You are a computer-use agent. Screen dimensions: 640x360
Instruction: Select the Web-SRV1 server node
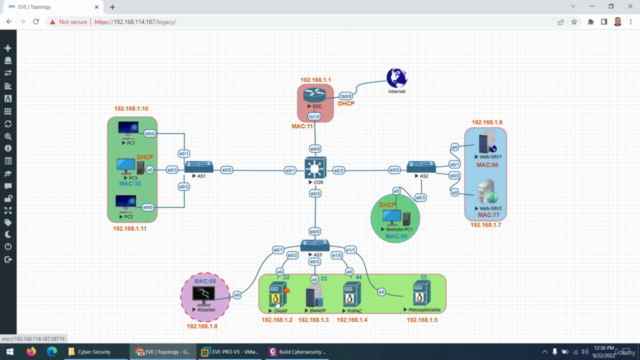coord(487,142)
